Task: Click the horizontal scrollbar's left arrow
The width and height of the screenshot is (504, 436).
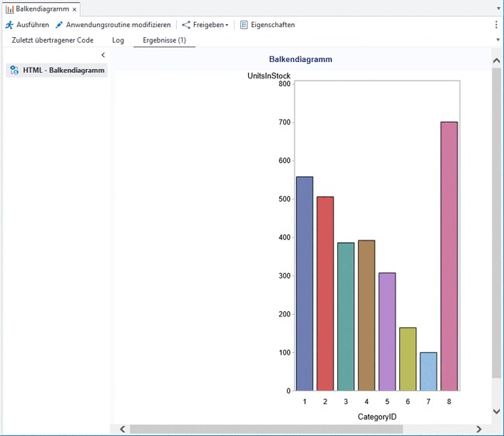Action: [x=122, y=429]
